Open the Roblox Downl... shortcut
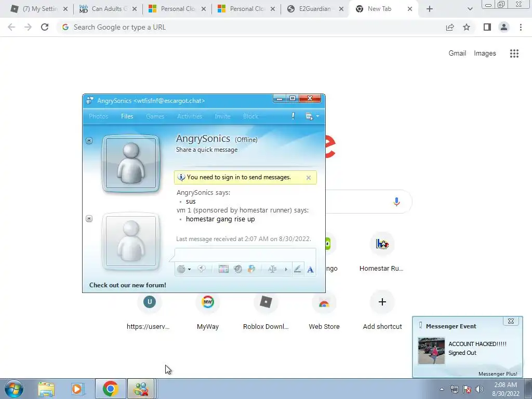Viewport: 532px width, 399px height. pyautogui.click(x=265, y=310)
